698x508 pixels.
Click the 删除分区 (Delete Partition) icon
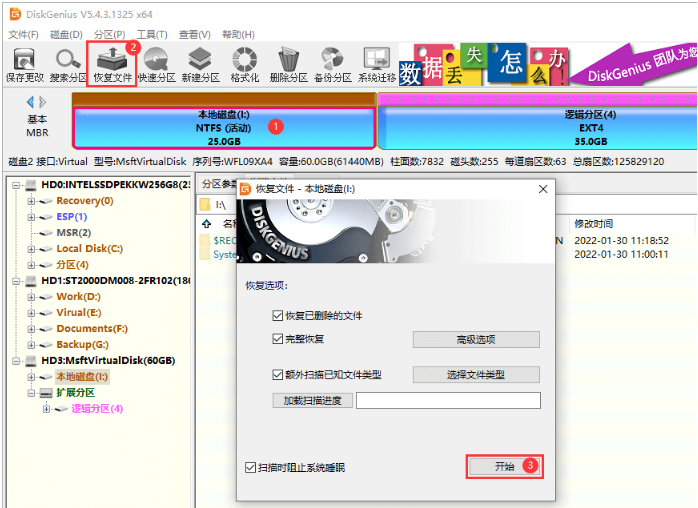coord(289,64)
